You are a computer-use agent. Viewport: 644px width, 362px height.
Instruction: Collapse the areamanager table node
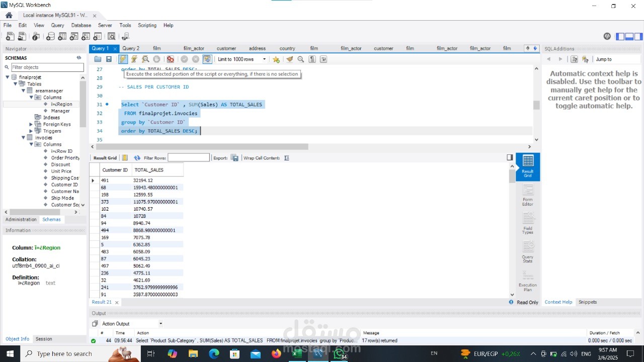pyautogui.click(x=23, y=91)
